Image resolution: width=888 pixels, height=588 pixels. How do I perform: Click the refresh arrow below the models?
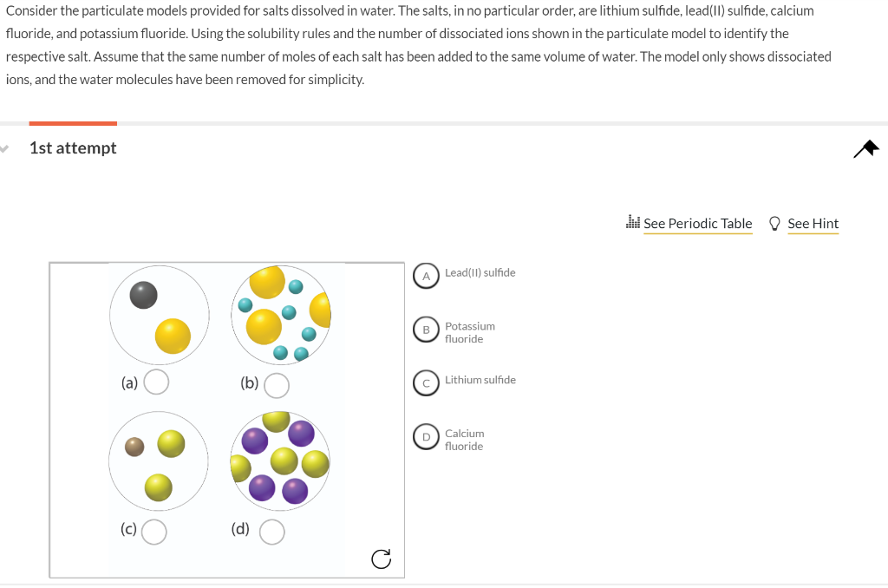click(381, 559)
